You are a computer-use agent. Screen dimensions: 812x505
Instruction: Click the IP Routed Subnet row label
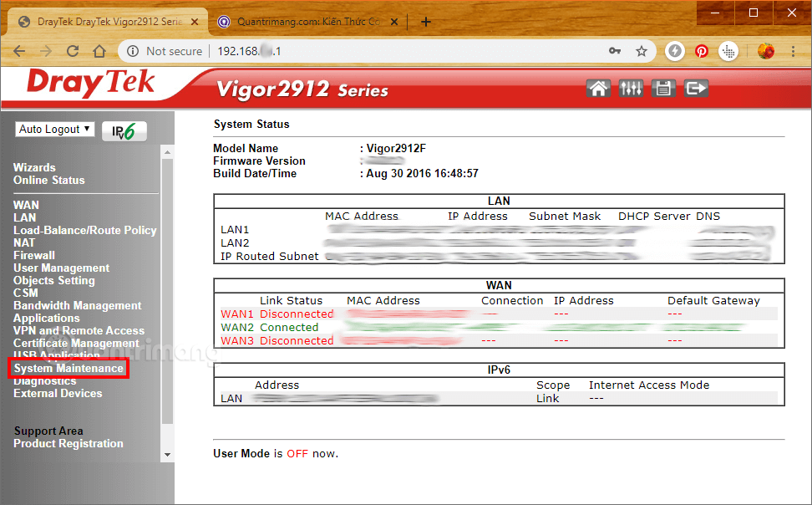269,257
